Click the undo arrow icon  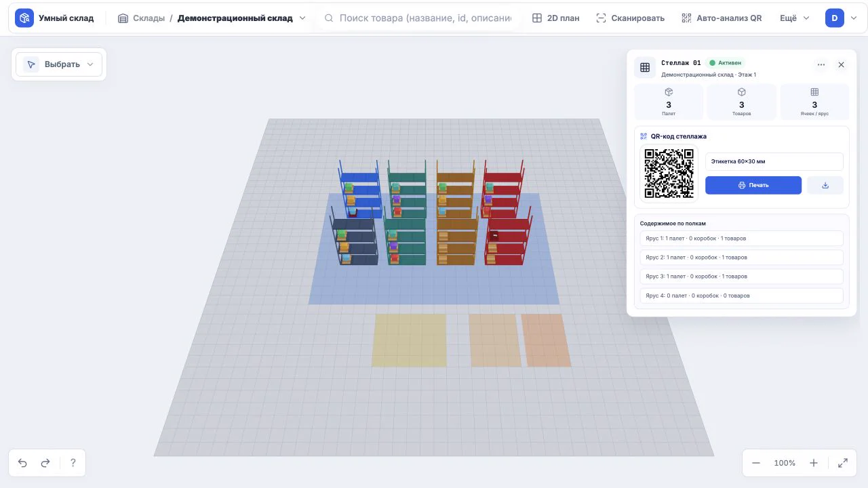coord(22,463)
